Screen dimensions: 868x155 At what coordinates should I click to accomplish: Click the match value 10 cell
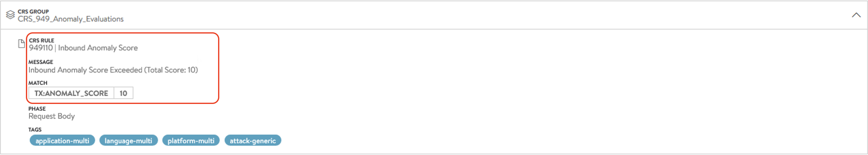click(123, 93)
